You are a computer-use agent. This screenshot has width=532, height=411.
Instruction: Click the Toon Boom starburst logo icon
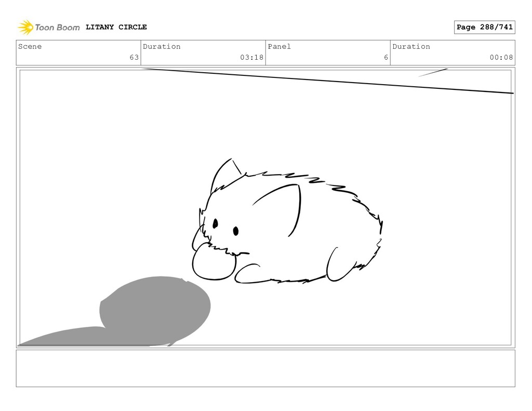(x=25, y=27)
